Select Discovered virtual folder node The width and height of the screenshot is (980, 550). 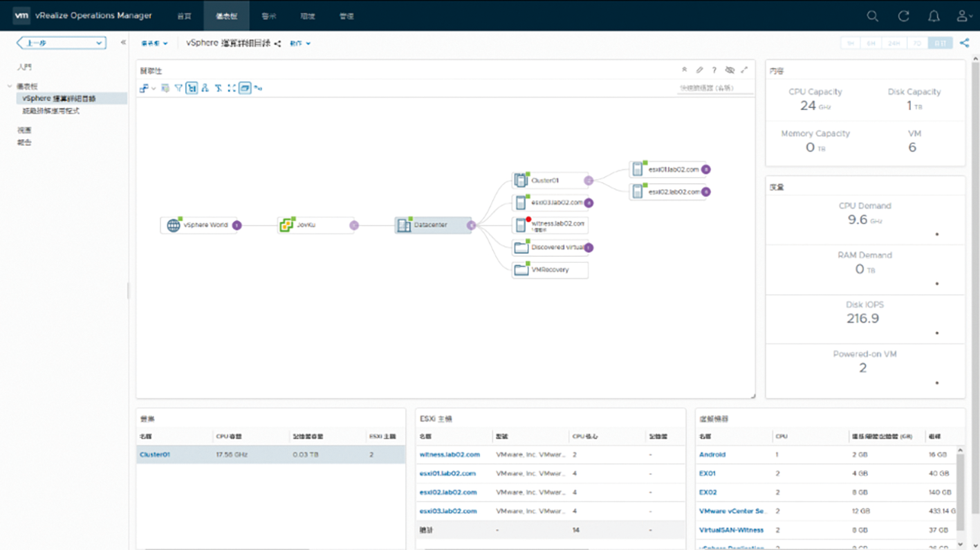(550, 248)
